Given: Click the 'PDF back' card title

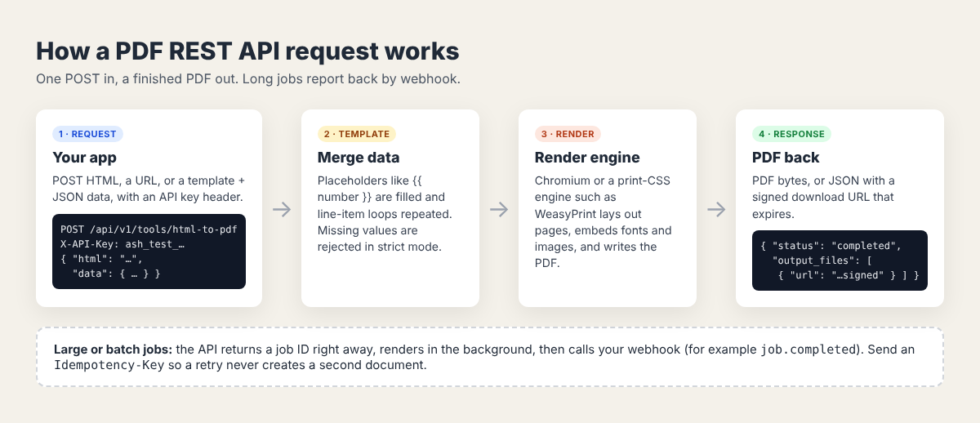Looking at the screenshot, I should point(786,158).
